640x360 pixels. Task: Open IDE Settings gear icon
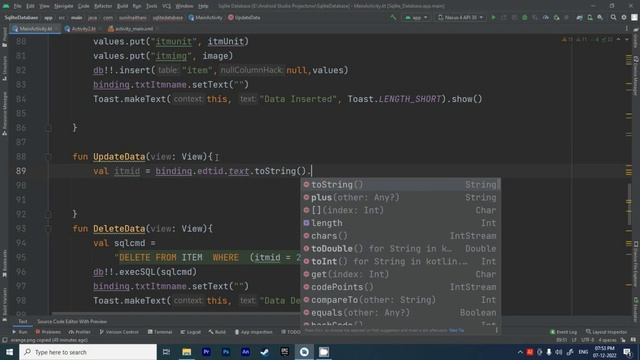click(x=624, y=18)
